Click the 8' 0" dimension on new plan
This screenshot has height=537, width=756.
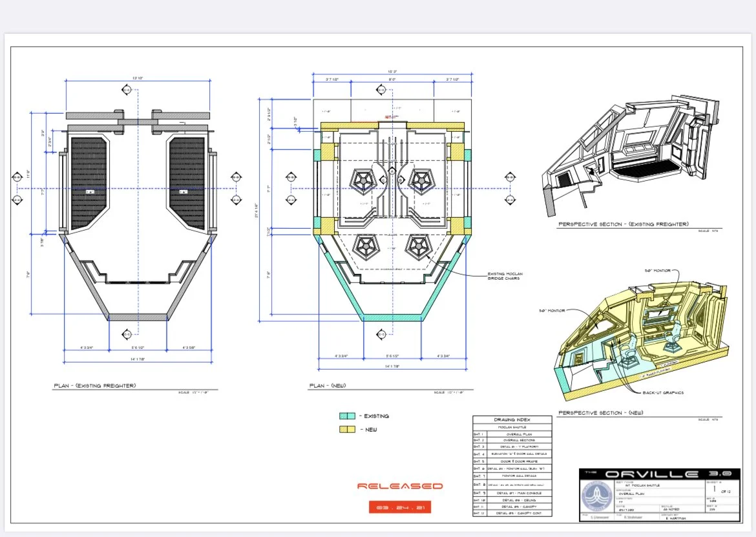click(392, 79)
